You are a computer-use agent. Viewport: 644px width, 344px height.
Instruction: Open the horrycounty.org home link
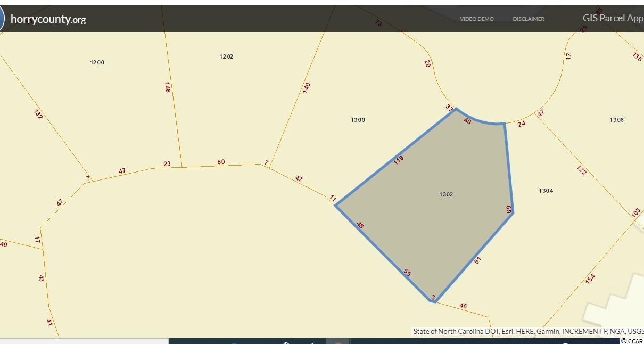point(48,20)
